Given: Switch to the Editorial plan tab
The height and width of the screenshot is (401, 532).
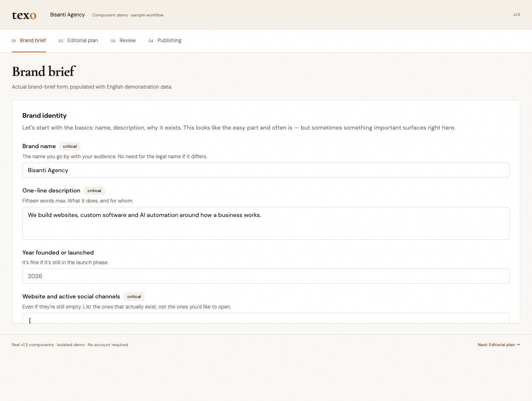Looking at the screenshot, I should tap(78, 41).
